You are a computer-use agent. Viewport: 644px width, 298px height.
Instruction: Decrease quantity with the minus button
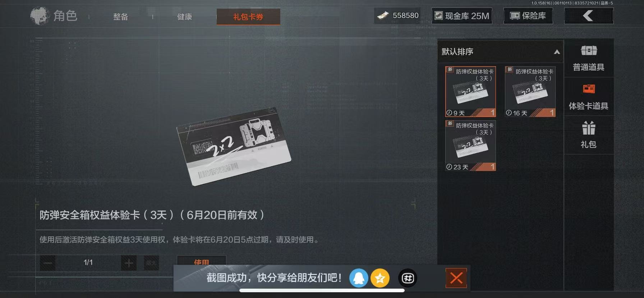tap(47, 263)
